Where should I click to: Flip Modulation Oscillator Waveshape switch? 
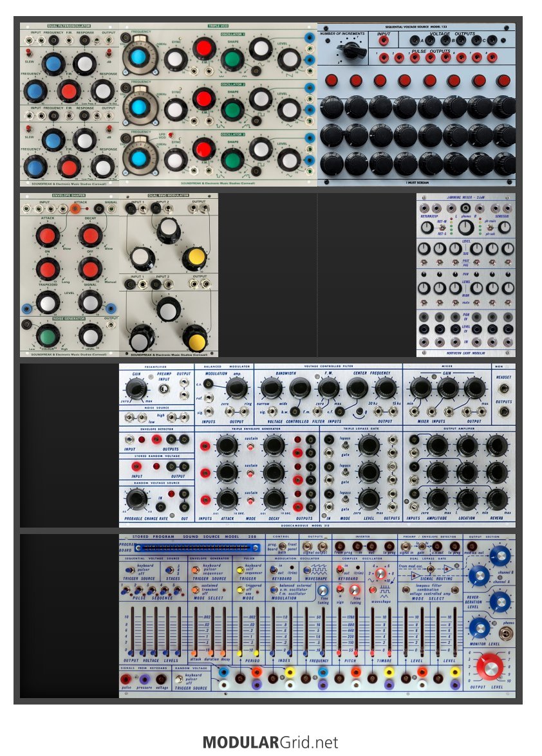pyautogui.click(x=306, y=570)
